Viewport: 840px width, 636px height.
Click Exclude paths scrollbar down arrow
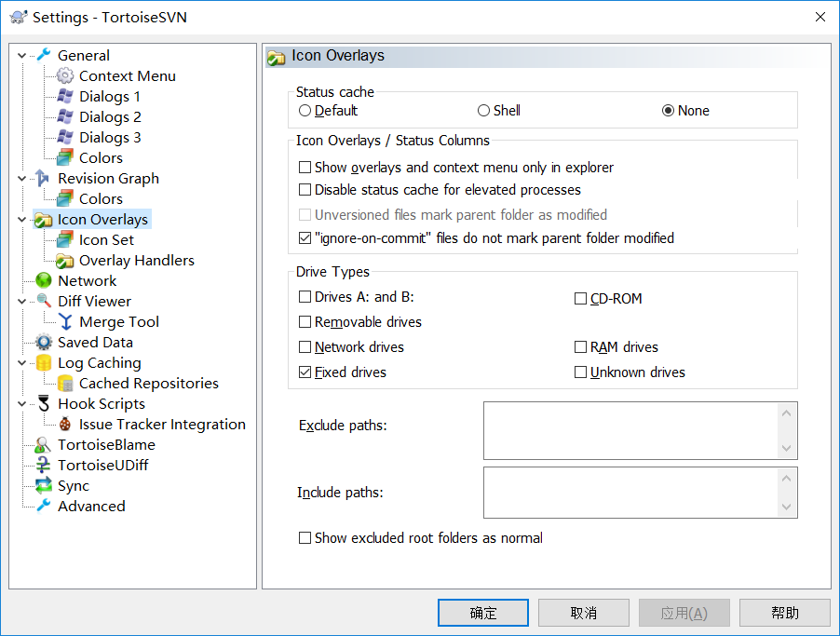coord(786,448)
